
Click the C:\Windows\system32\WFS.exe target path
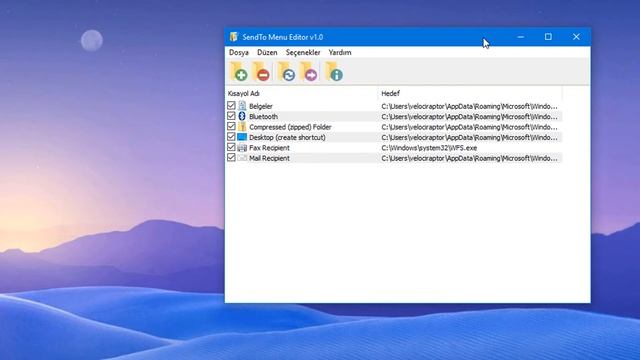point(429,148)
